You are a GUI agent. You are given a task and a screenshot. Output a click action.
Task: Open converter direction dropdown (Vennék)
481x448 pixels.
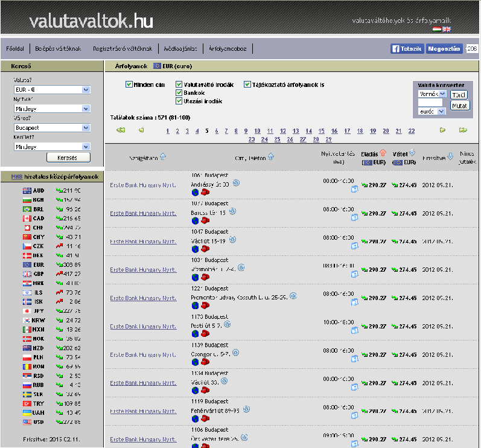tap(432, 94)
